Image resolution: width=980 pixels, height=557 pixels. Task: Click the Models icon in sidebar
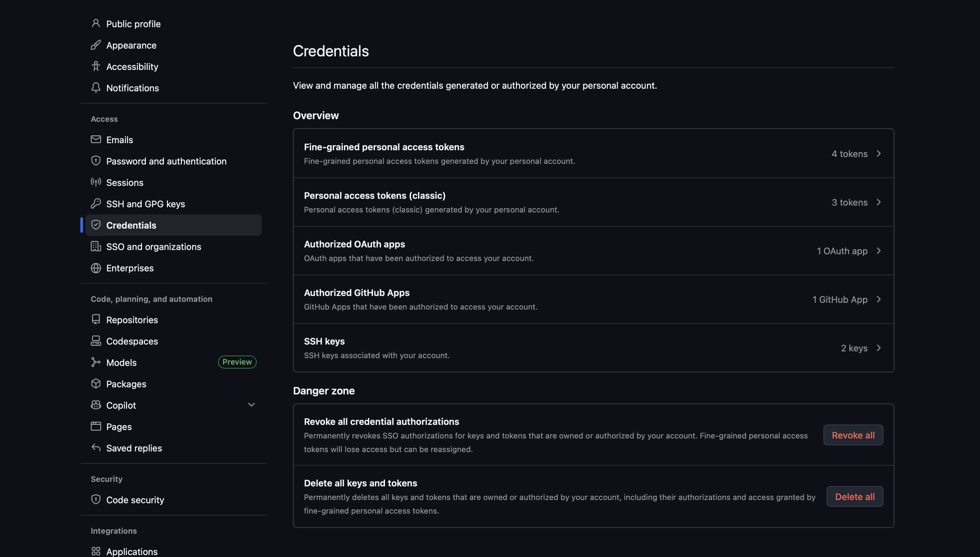(96, 362)
